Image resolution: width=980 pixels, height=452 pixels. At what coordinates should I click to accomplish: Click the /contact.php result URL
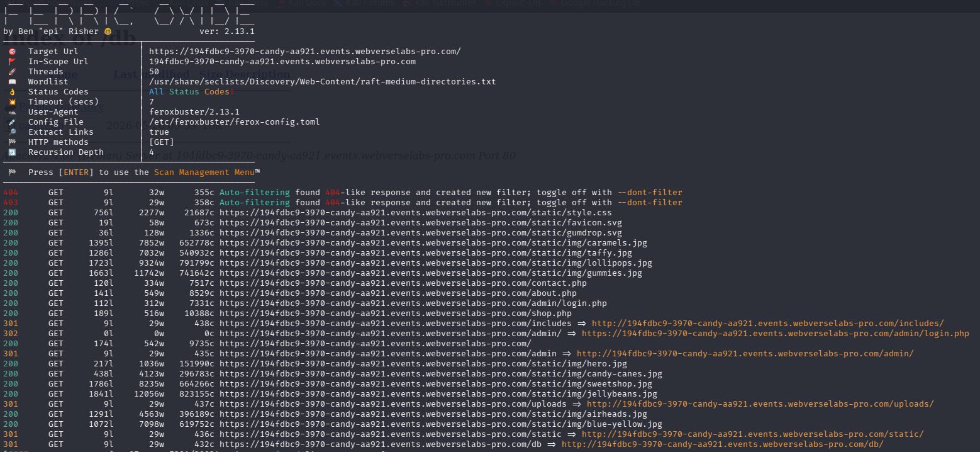[x=403, y=283]
